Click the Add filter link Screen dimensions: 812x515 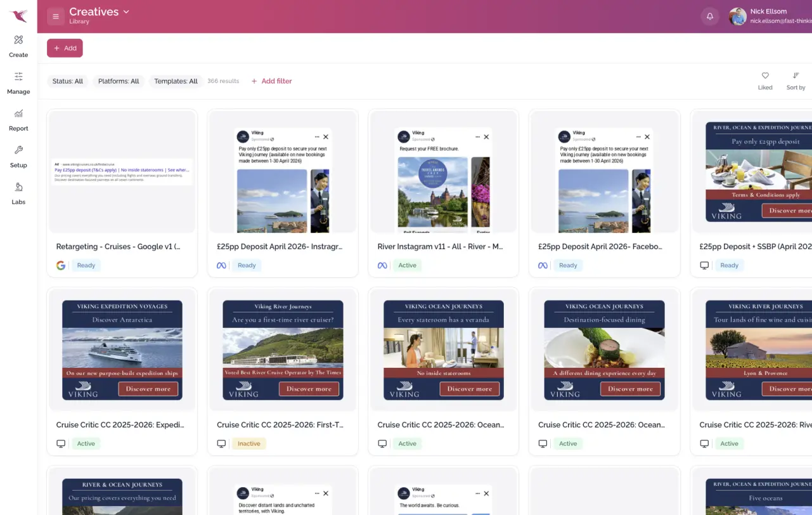(271, 81)
